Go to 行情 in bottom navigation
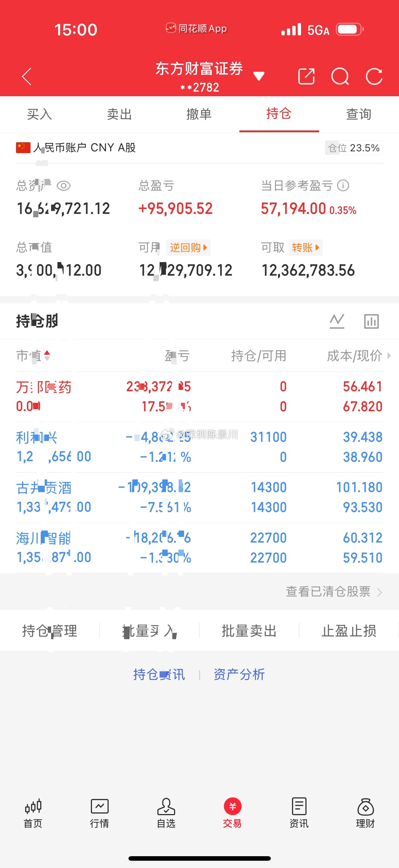This screenshot has height=868, width=399. (x=99, y=813)
